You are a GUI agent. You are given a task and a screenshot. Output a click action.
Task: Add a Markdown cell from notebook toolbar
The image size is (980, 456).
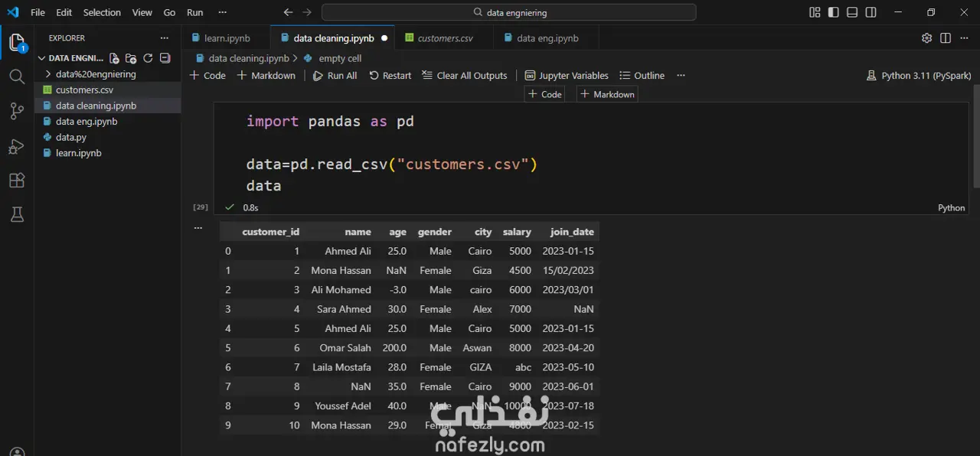pos(266,75)
